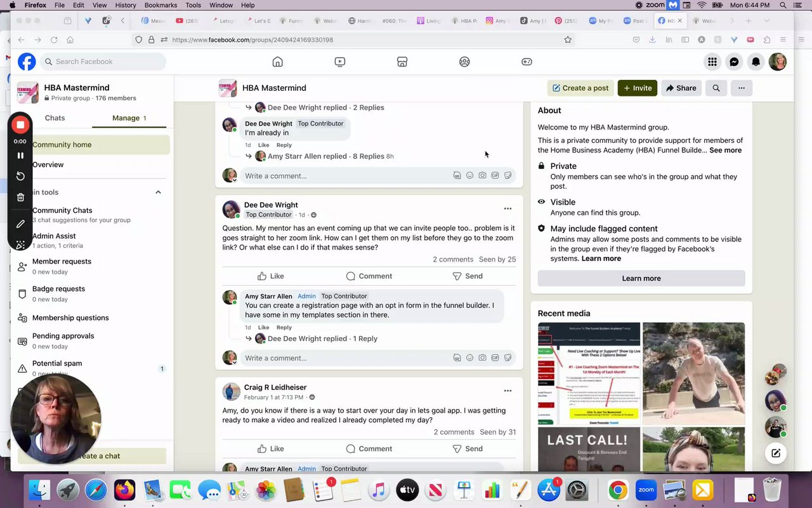Open the LAST CALL Recent media thumbnail

pos(589,450)
